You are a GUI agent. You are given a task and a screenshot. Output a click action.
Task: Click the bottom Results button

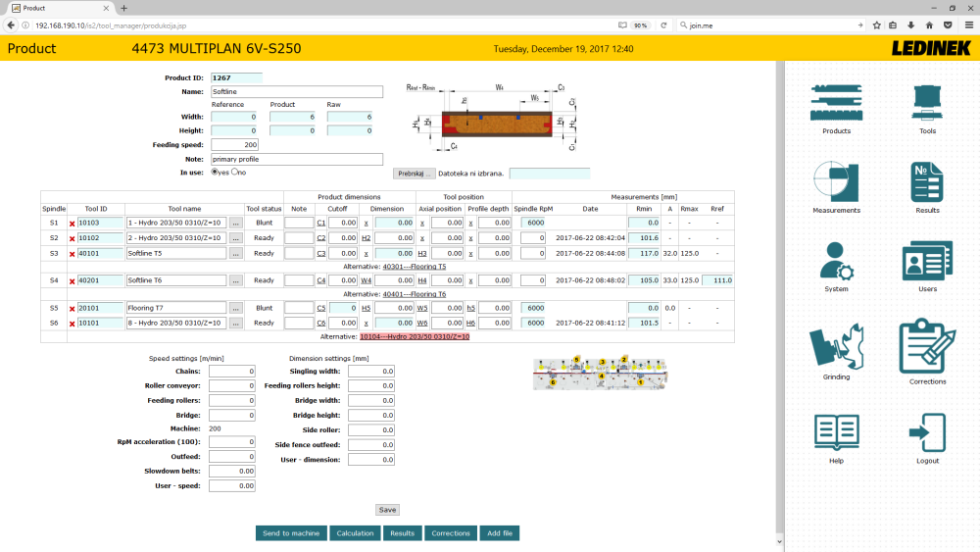[402, 533]
